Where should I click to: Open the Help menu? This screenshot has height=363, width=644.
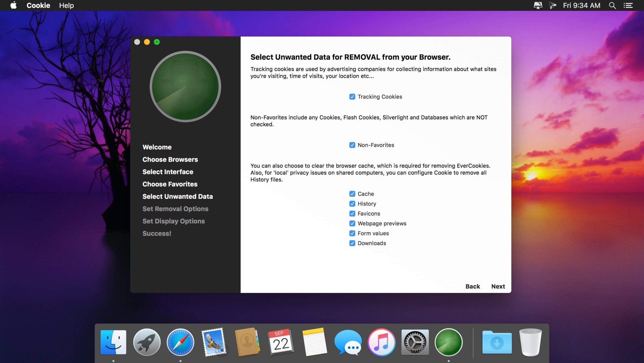[66, 5]
